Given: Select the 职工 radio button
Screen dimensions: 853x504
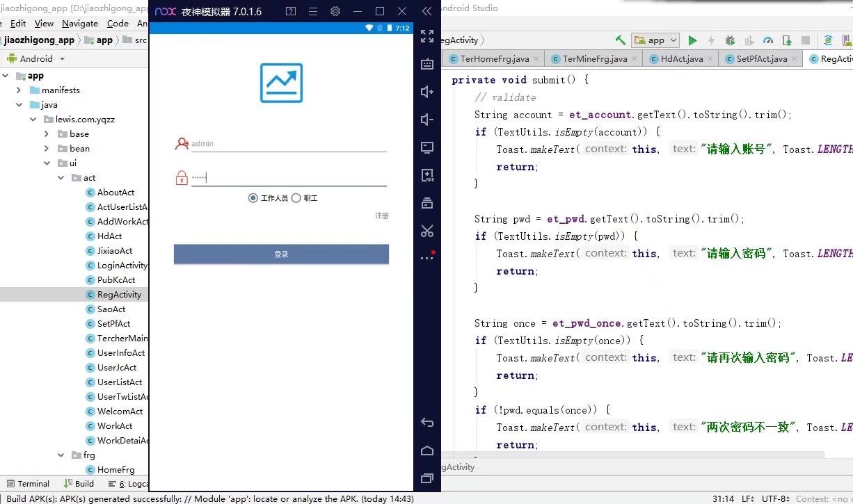Looking at the screenshot, I should 296,197.
